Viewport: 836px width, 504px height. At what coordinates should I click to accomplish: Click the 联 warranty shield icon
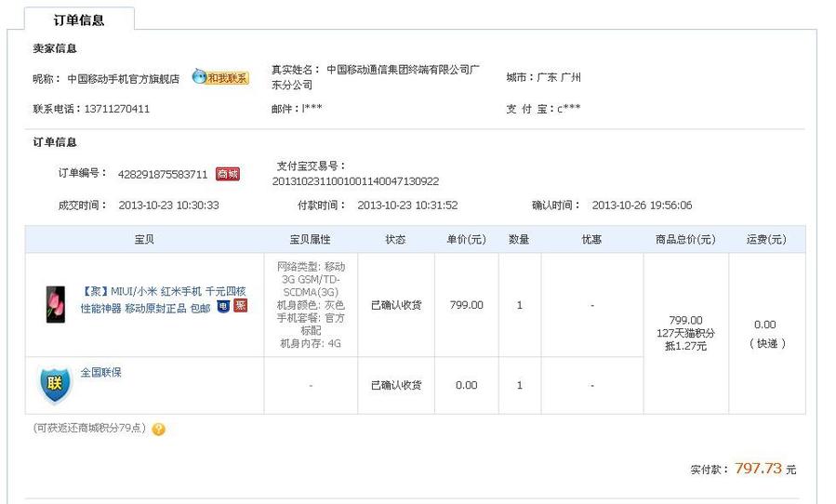[x=55, y=384]
